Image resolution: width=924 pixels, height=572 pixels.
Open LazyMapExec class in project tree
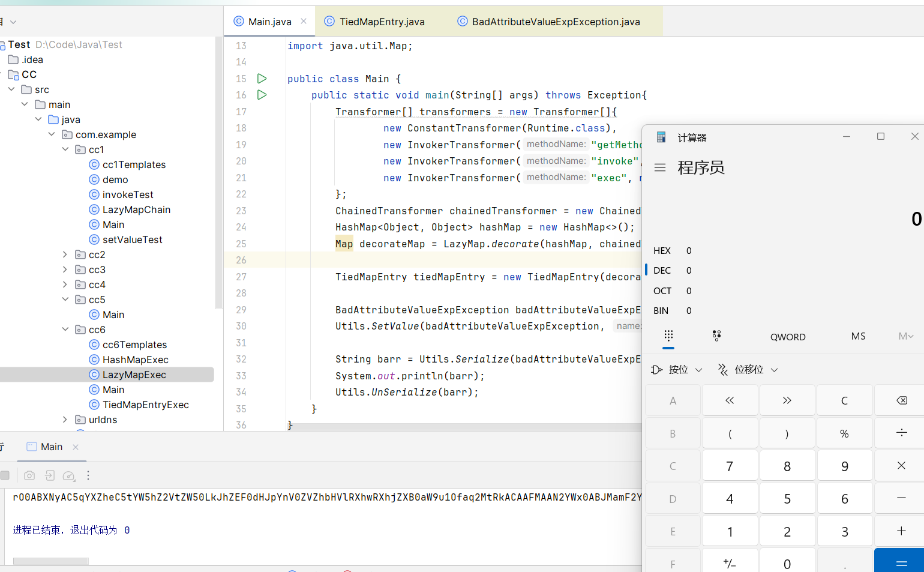click(134, 375)
